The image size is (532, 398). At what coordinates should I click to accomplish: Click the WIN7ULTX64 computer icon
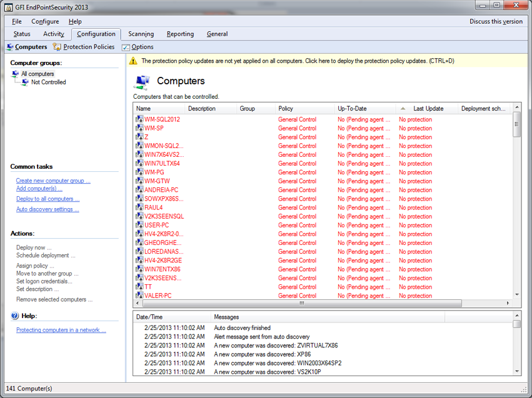[139, 164]
